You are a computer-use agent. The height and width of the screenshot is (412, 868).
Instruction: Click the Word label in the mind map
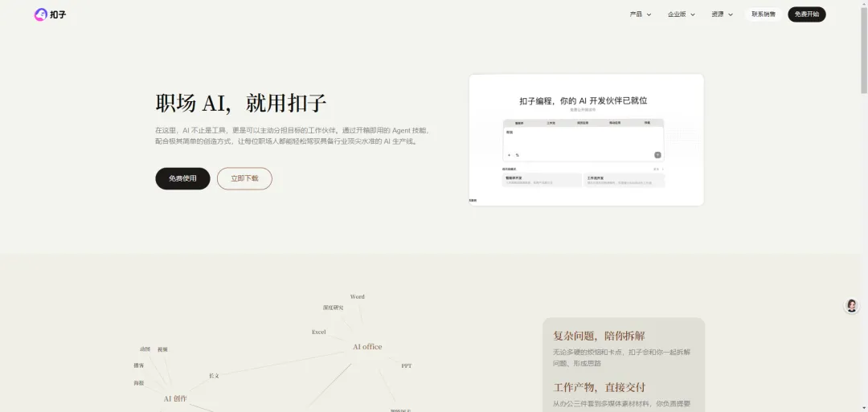coord(358,297)
